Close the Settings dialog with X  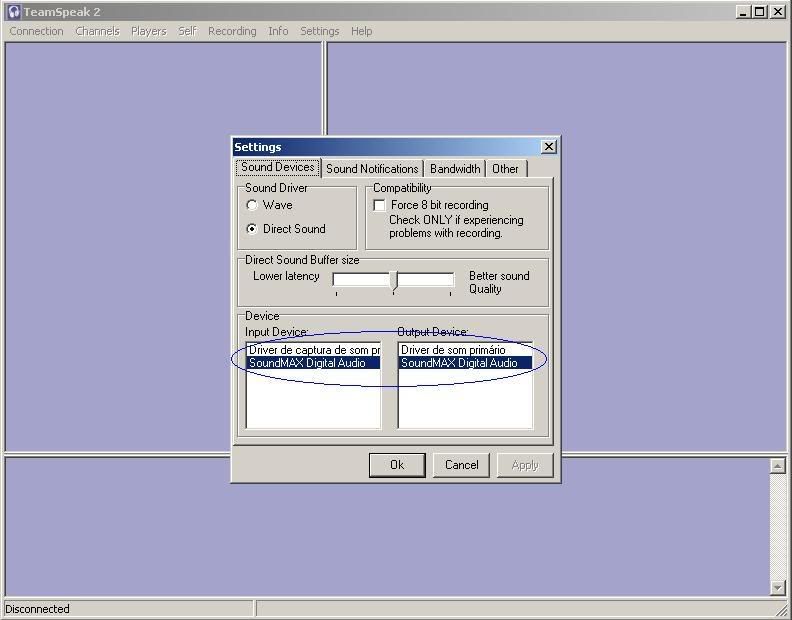(549, 147)
